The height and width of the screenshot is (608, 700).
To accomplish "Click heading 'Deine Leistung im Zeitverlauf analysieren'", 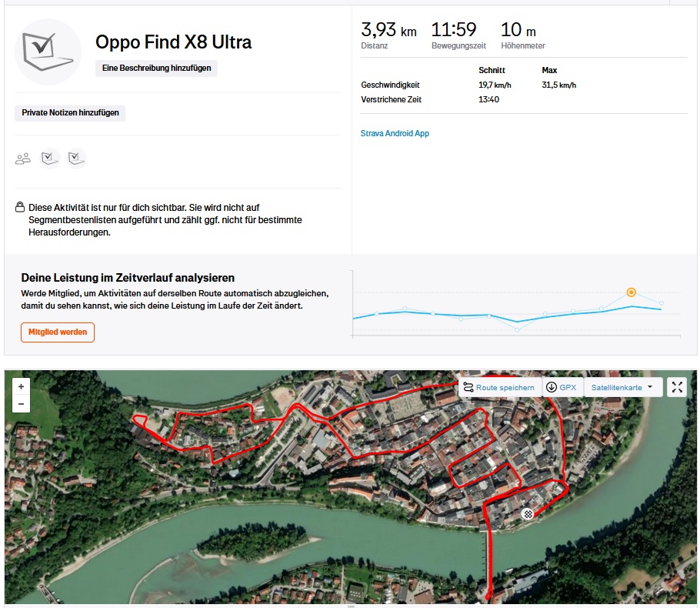I will (x=128, y=278).
